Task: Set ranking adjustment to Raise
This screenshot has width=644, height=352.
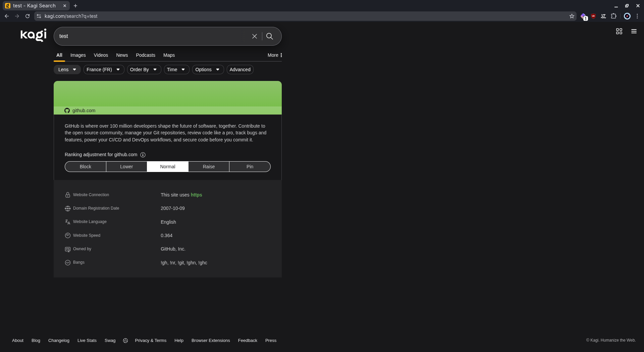Action: (x=209, y=167)
